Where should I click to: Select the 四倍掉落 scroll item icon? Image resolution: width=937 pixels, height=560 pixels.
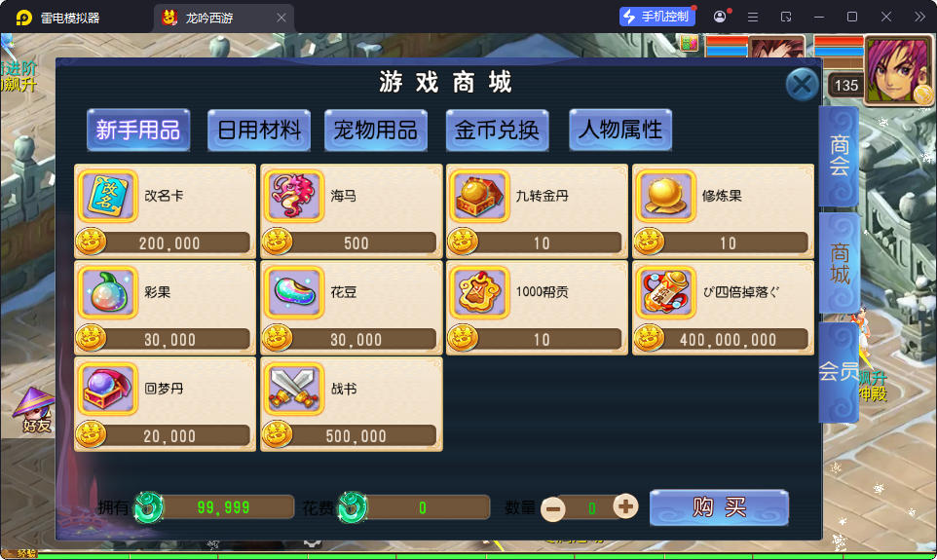(x=665, y=292)
